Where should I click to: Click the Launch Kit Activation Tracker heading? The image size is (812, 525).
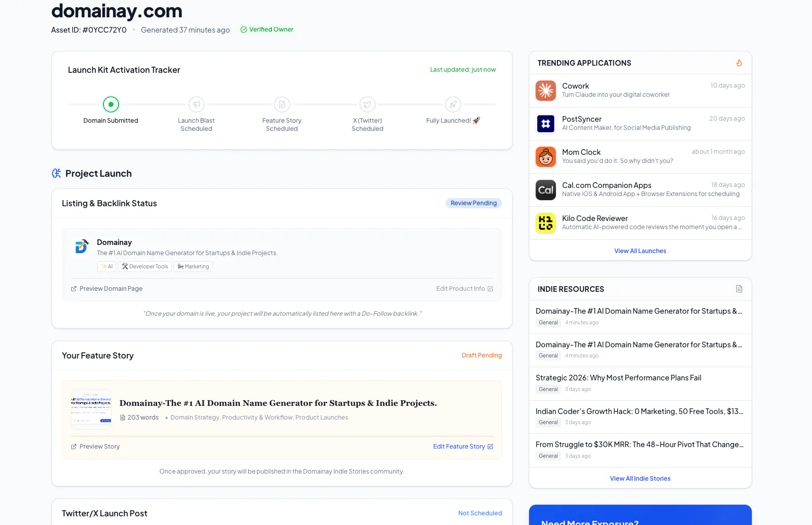(124, 70)
